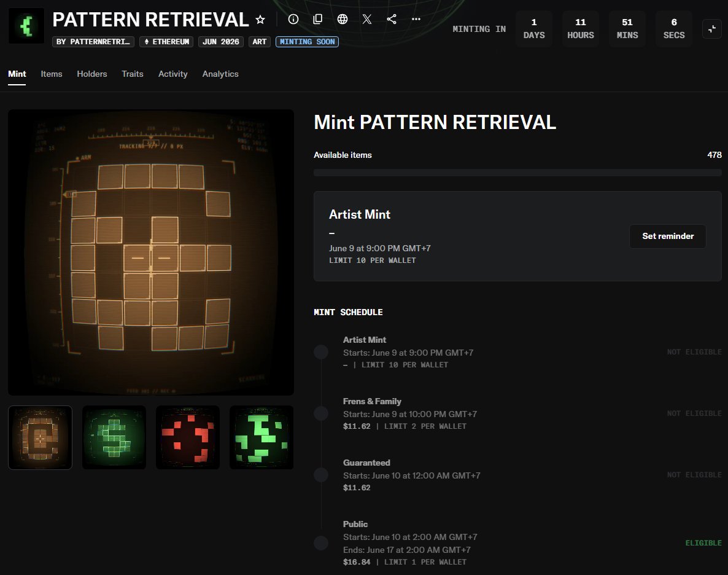Click the Frens & Family schedule marker

click(321, 413)
